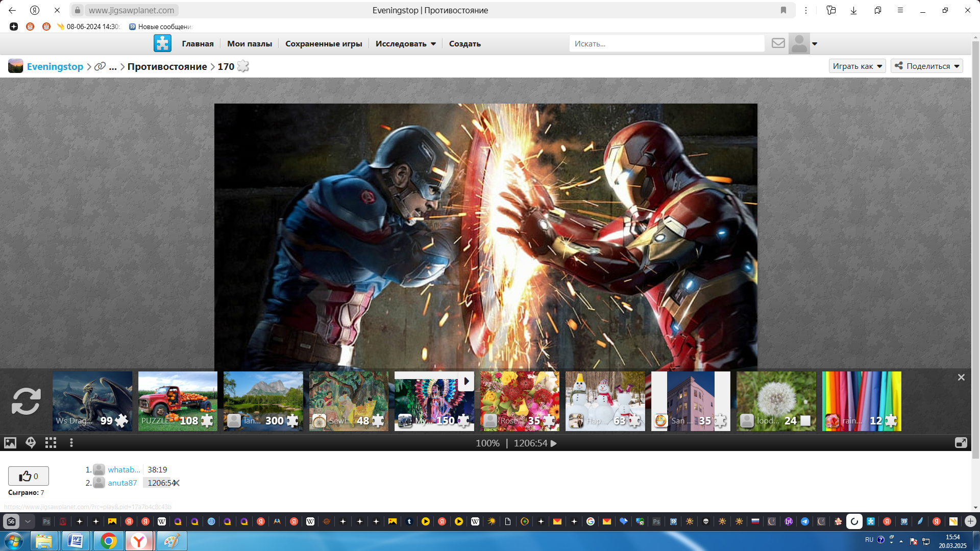This screenshot has width=980, height=551.
Task: Open the three-dot puzzle options menu
Action: 71,443
